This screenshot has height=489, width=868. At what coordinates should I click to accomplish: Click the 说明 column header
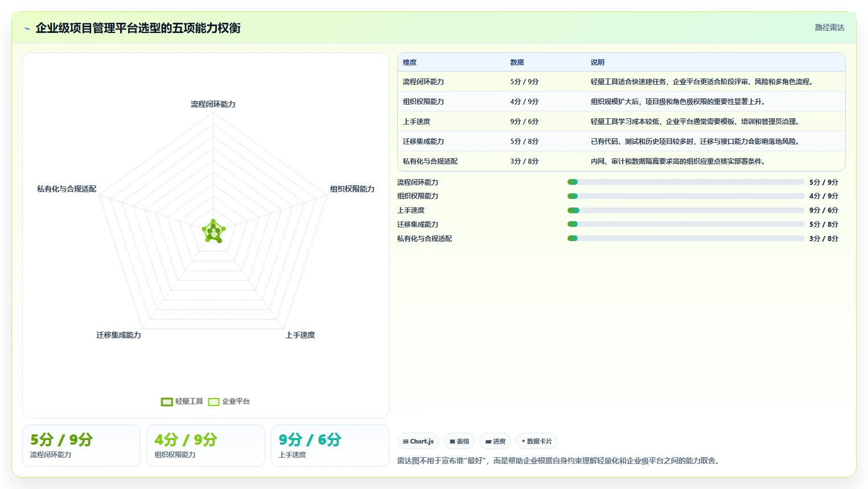click(598, 63)
